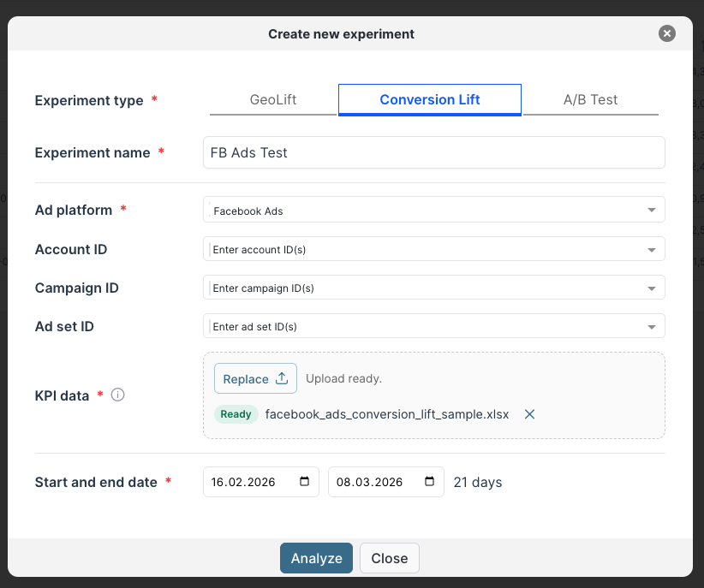
Task: Open the Ad set ID dropdown
Action: tap(433, 326)
